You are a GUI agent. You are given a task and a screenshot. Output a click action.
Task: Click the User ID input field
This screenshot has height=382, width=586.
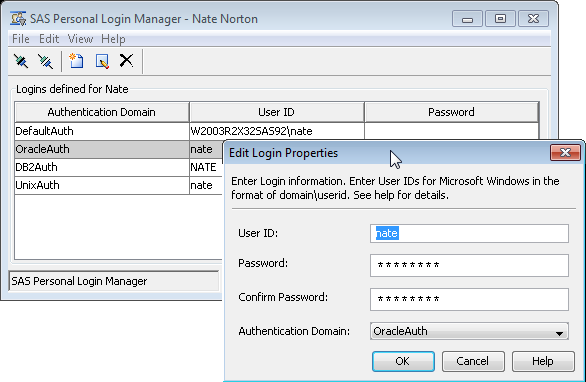tap(469, 234)
